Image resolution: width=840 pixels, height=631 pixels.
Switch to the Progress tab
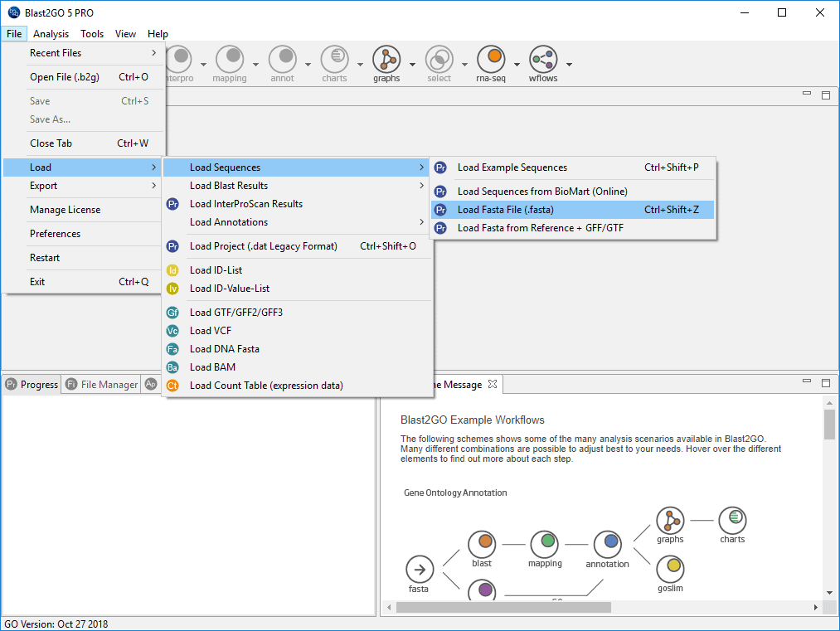(x=32, y=385)
